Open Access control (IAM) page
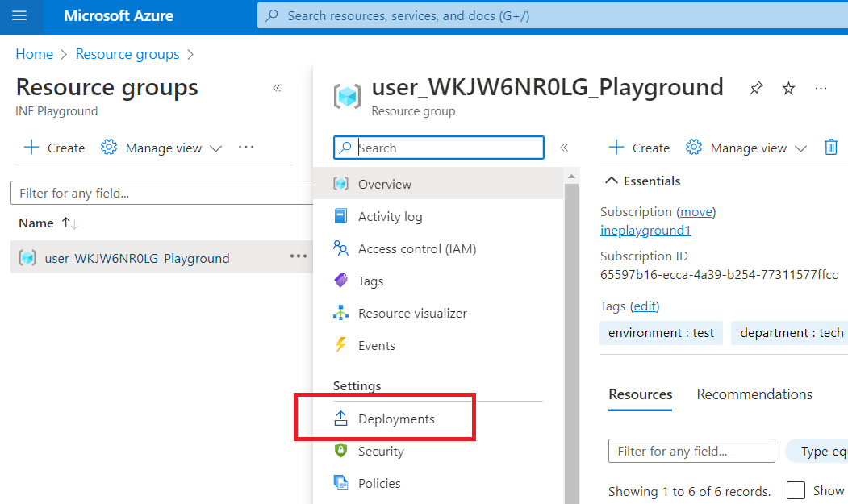The width and height of the screenshot is (848, 504). [416, 248]
